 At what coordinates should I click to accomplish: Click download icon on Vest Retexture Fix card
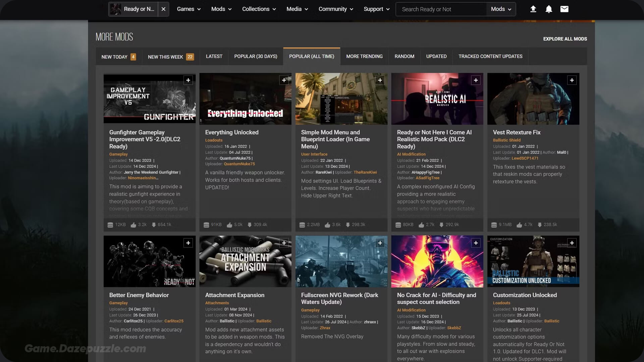pos(540,225)
